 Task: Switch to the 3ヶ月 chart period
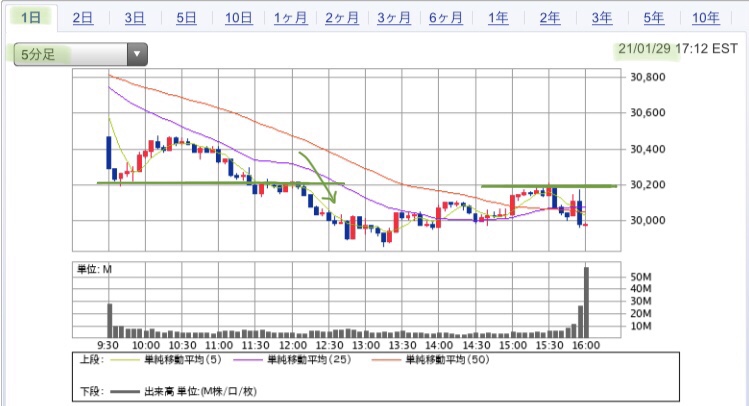[x=394, y=18]
